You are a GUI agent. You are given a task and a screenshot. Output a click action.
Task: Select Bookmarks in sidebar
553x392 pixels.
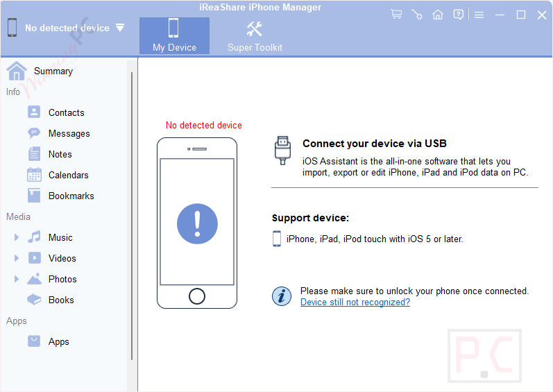click(x=71, y=196)
